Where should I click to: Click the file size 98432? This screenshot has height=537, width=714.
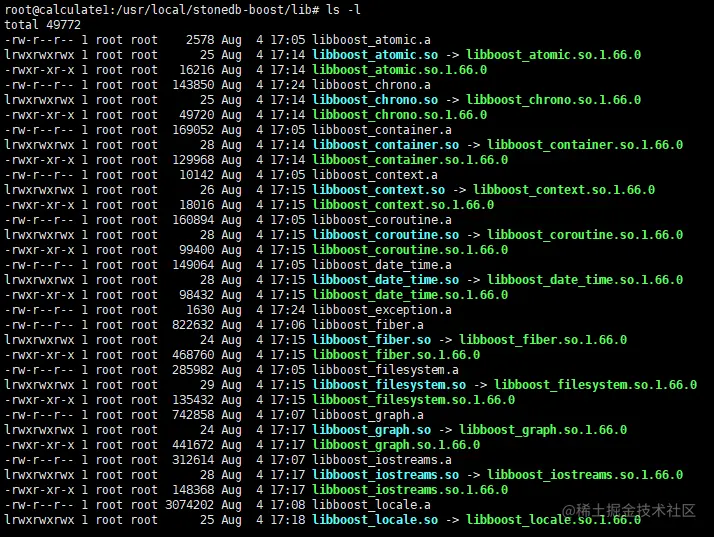point(197,296)
